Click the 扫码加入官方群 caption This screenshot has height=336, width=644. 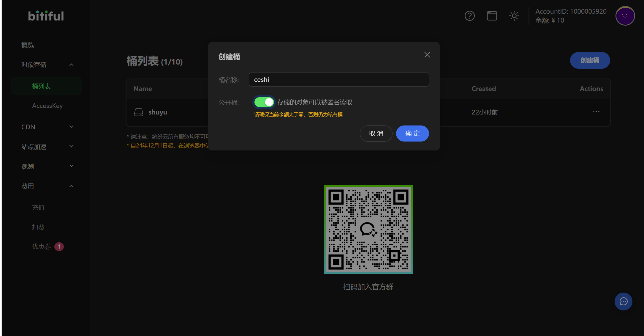(x=368, y=287)
